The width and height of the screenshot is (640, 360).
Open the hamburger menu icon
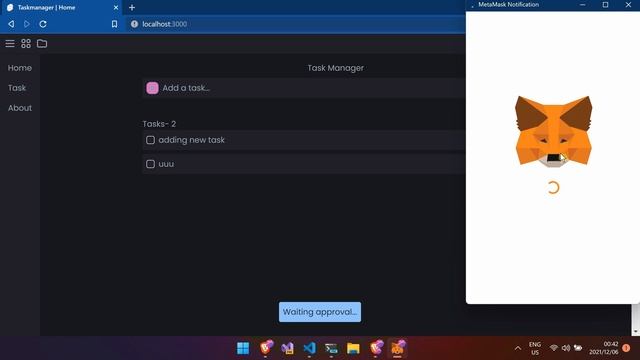10,44
